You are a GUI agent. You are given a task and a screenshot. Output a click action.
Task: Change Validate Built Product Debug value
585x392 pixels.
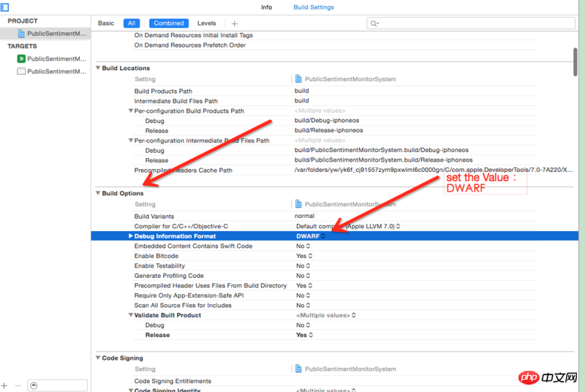pos(303,325)
